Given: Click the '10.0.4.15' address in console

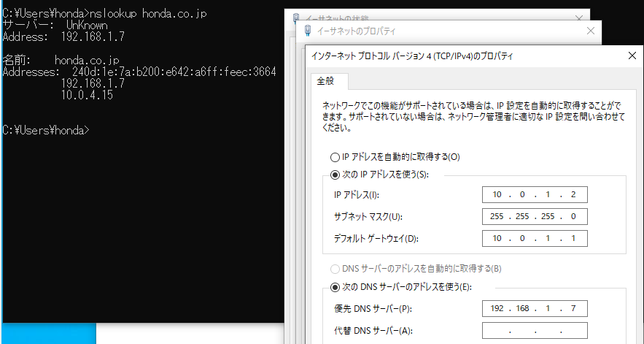Looking at the screenshot, I should click(x=87, y=96).
